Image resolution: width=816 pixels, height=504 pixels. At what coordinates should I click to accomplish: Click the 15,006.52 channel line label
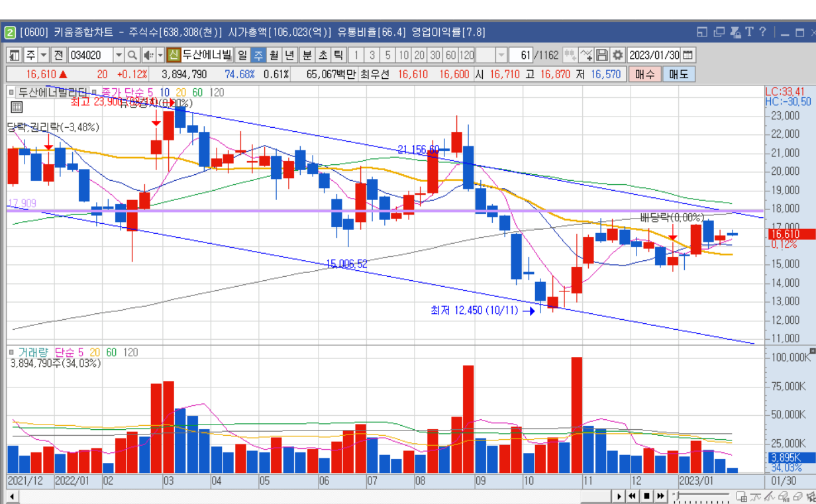[346, 264]
